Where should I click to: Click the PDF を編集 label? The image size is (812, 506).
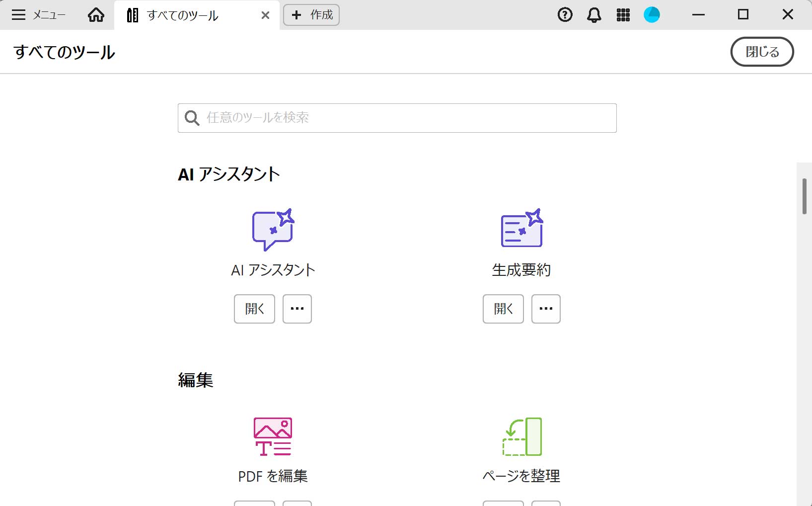pyautogui.click(x=273, y=476)
